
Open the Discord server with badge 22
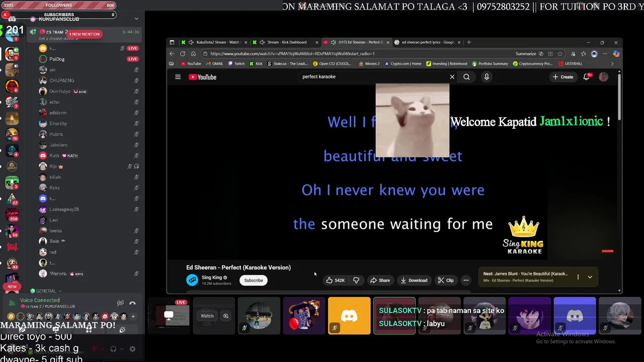click(x=12, y=198)
